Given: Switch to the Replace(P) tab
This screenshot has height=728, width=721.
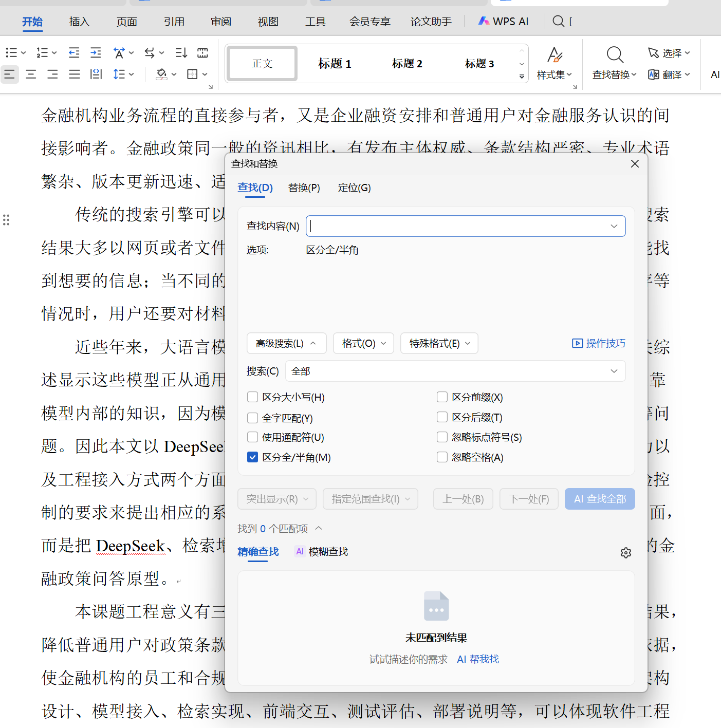Looking at the screenshot, I should (x=304, y=188).
